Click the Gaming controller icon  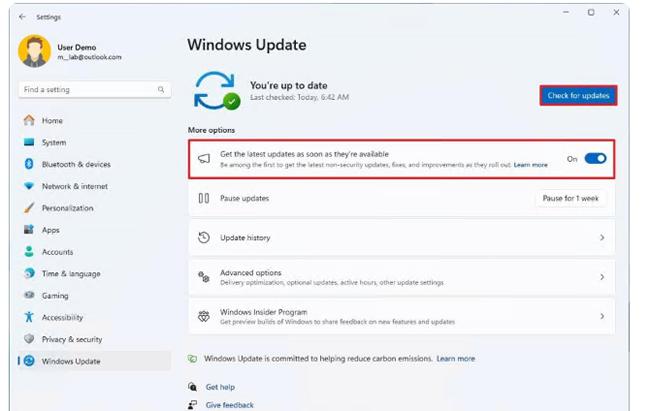click(x=29, y=295)
